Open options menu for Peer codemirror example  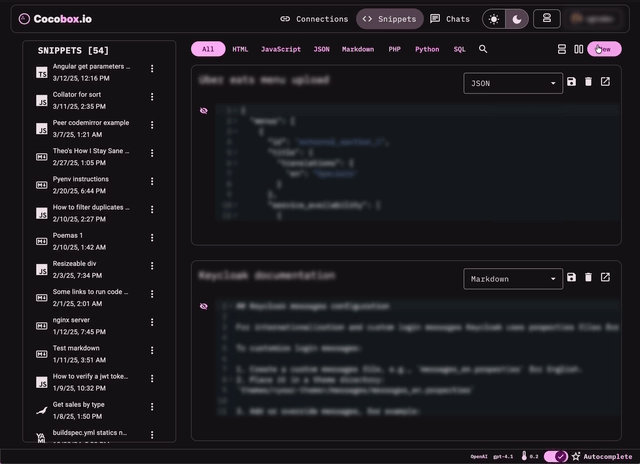pyautogui.click(x=152, y=125)
